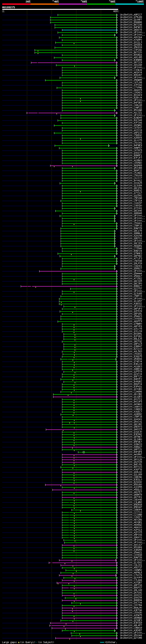The height and width of the screenshot is (644, 146).
Task: Select hit UniRef100_B4FDB3
Action: click(x=131, y=103)
